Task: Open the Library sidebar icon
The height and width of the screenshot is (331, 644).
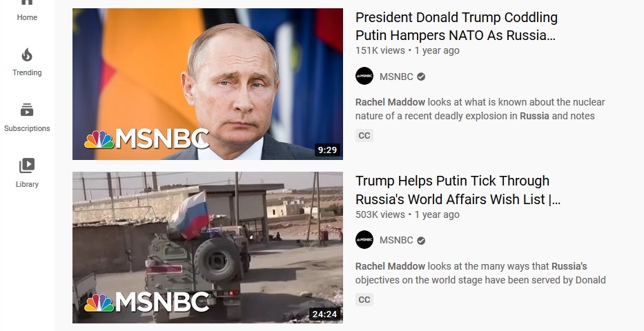Action: coord(27,165)
